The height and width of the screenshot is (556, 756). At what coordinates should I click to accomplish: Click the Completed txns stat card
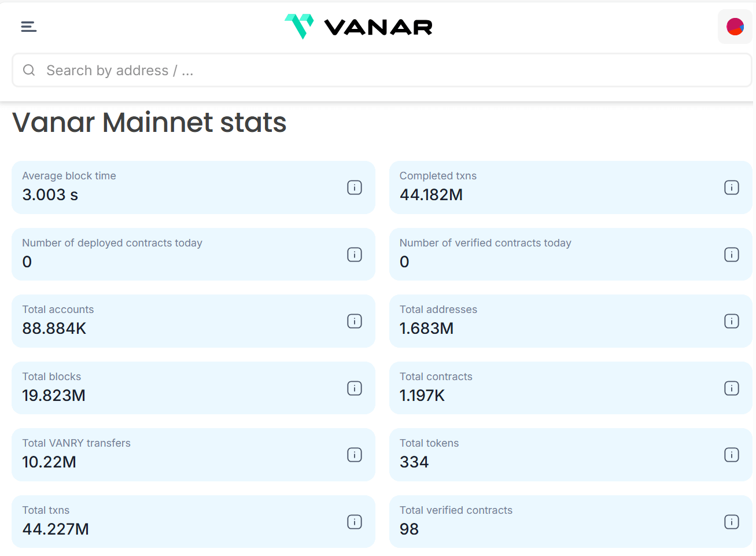tap(550, 187)
